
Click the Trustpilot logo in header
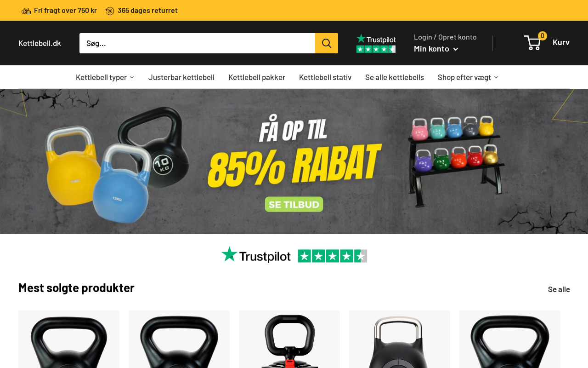click(376, 43)
